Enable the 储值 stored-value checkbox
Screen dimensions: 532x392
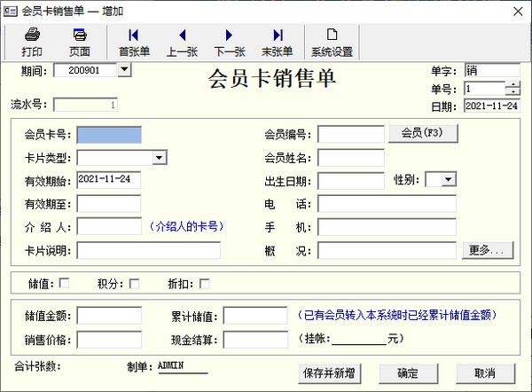tap(64, 284)
